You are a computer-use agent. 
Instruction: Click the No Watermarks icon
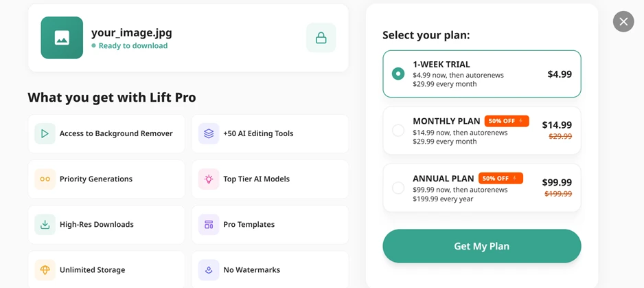[x=209, y=270]
